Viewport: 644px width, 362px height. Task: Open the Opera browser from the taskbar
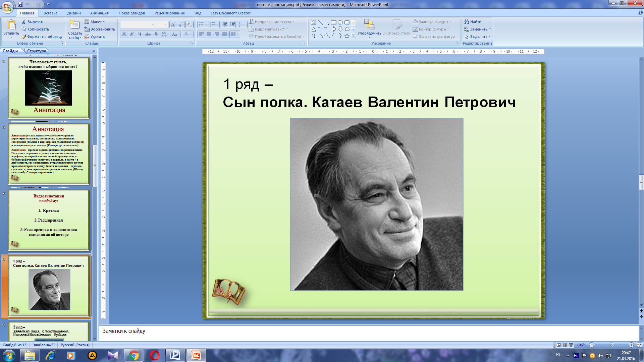155,355
